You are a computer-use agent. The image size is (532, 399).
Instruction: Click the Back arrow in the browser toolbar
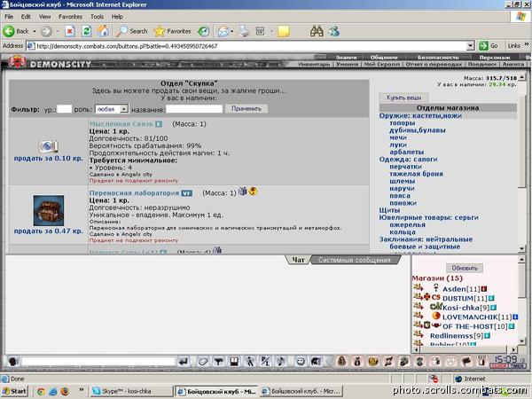tap(9, 31)
